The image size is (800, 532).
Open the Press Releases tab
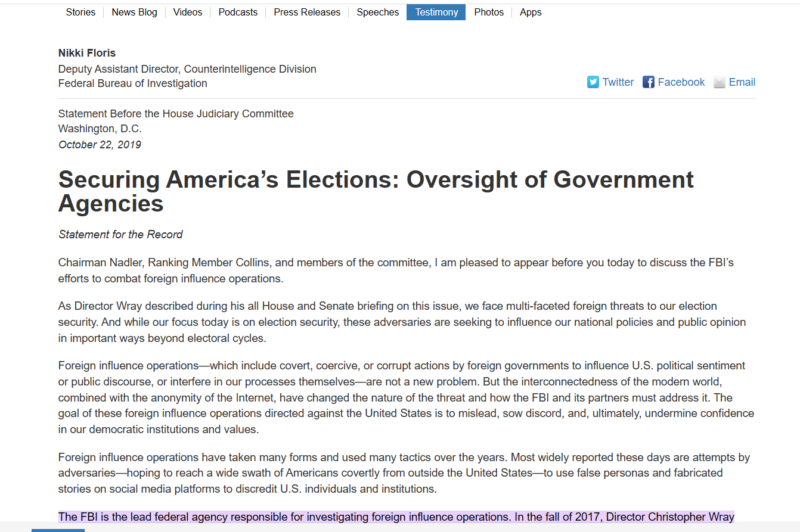[307, 12]
